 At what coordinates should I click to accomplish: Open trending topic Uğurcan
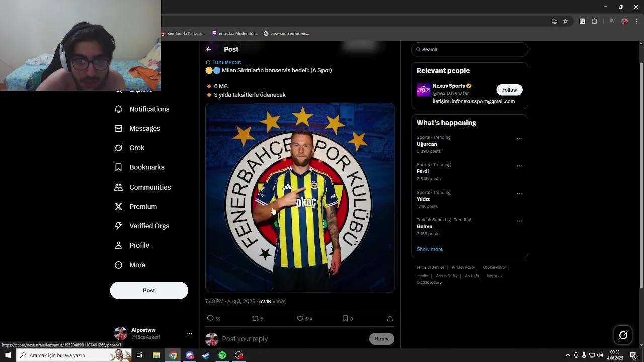click(427, 144)
